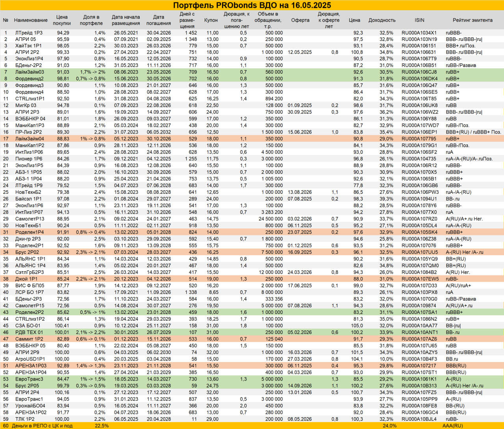
Task: Click the volume value "24 500 000"
Action: point(271,219)
